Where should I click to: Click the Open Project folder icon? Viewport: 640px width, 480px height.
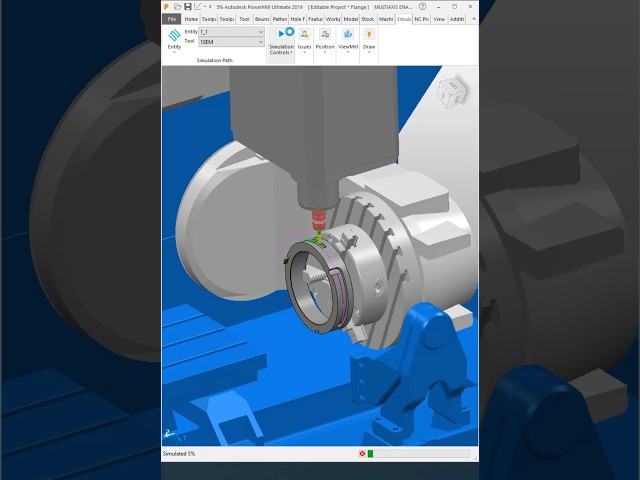click(x=177, y=7)
